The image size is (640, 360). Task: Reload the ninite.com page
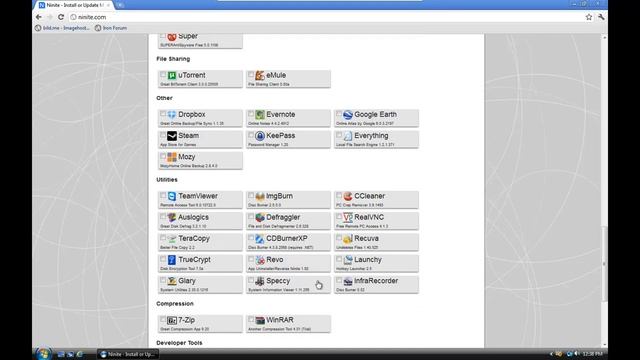coord(61,17)
